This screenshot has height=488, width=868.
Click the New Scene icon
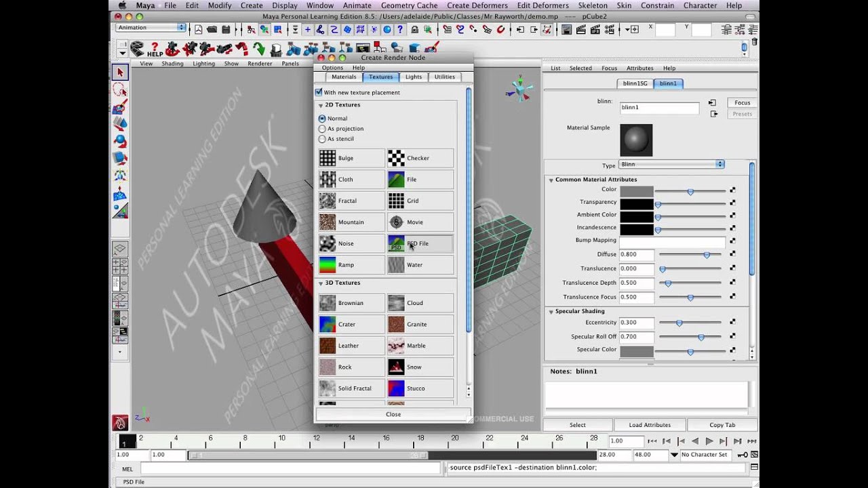(x=198, y=29)
